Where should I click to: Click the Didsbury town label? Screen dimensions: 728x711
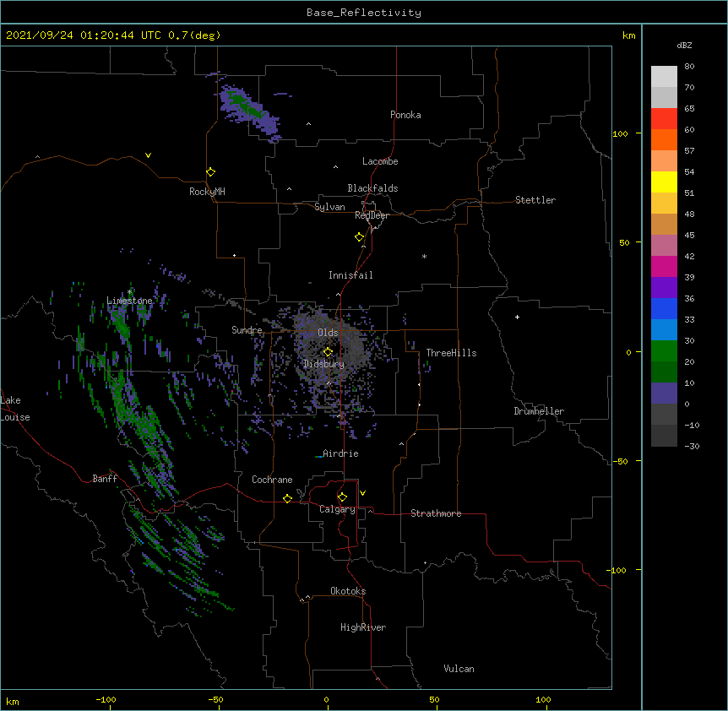pyautogui.click(x=324, y=364)
